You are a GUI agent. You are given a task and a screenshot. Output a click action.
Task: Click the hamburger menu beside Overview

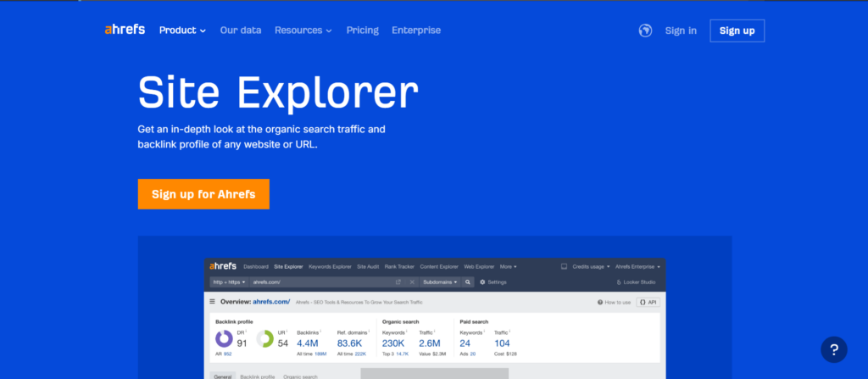212,302
